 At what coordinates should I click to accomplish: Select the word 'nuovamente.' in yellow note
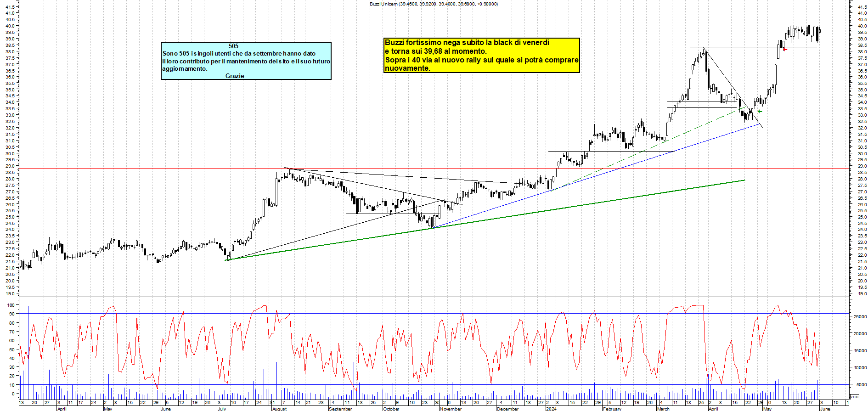(x=407, y=68)
